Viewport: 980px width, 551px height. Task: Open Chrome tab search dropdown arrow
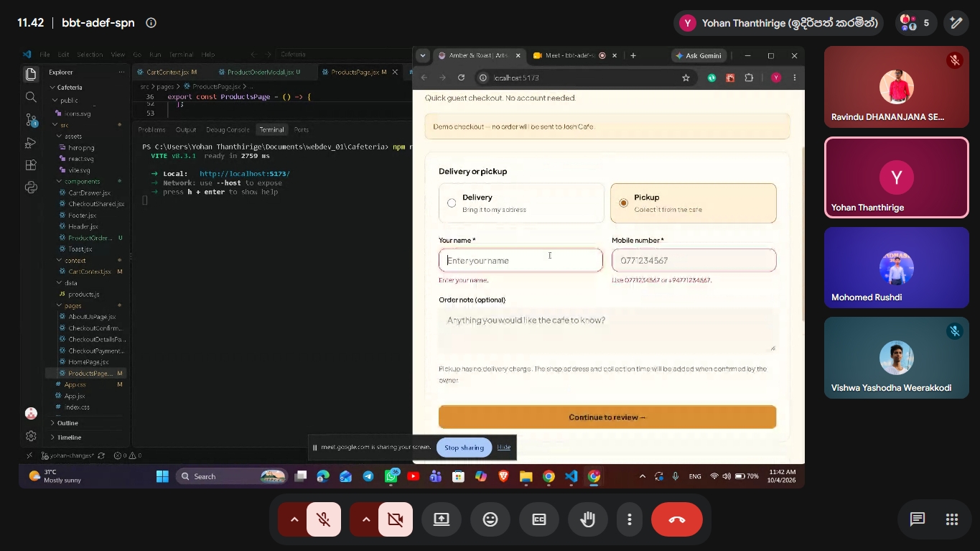coord(423,55)
